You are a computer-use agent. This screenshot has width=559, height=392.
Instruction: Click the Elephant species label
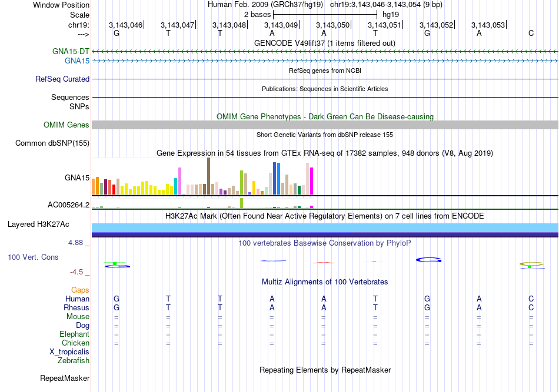pos(75,334)
